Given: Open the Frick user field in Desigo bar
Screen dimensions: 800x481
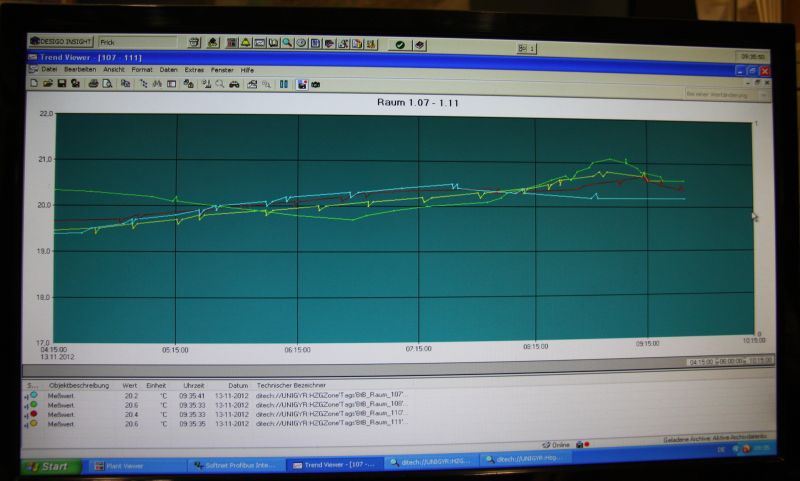Looking at the screenshot, I should (x=140, y=43).
